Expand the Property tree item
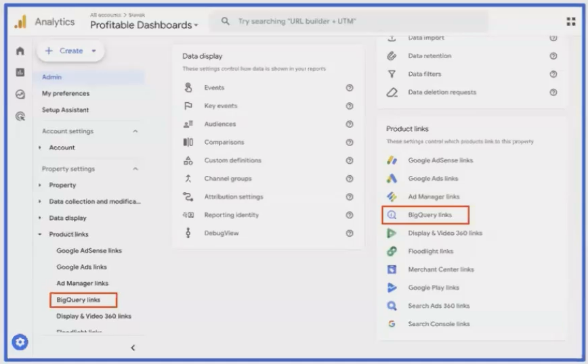Screen dimensions: 588x364 40,185
